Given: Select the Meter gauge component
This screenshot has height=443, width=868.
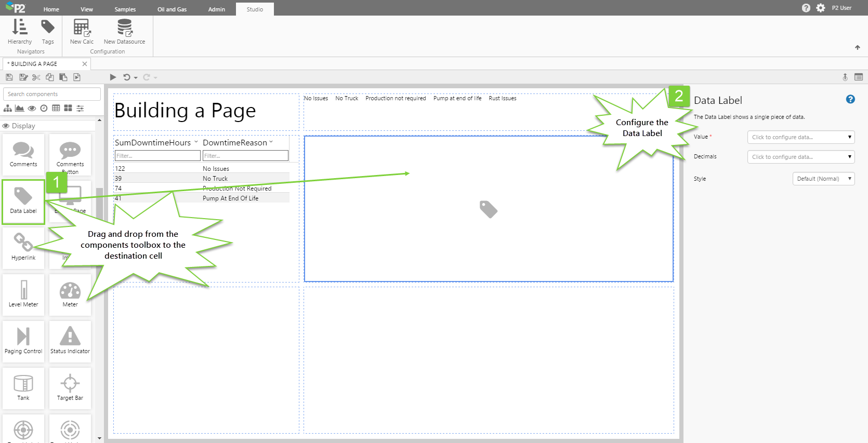Looking at the screenshot, I should (70, 295).
